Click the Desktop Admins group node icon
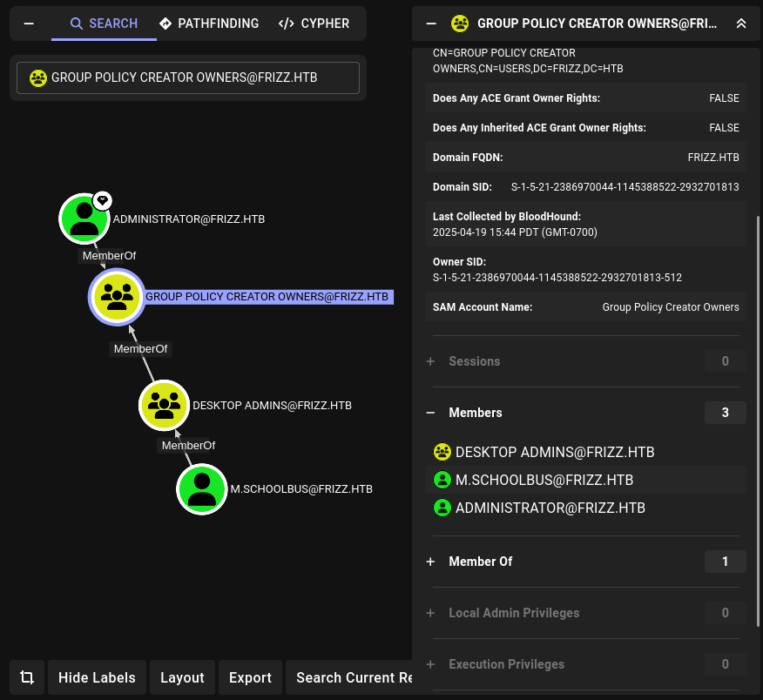This screenshot has height=700, width=763. click(164, 405)
